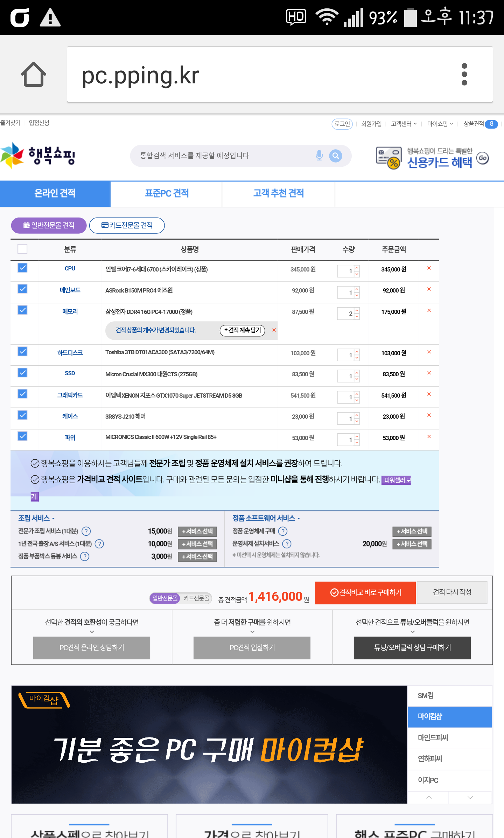This screenshot has height=838, width=504.
Task: Tap the microphone voice search icon
Action: point(319,156)
